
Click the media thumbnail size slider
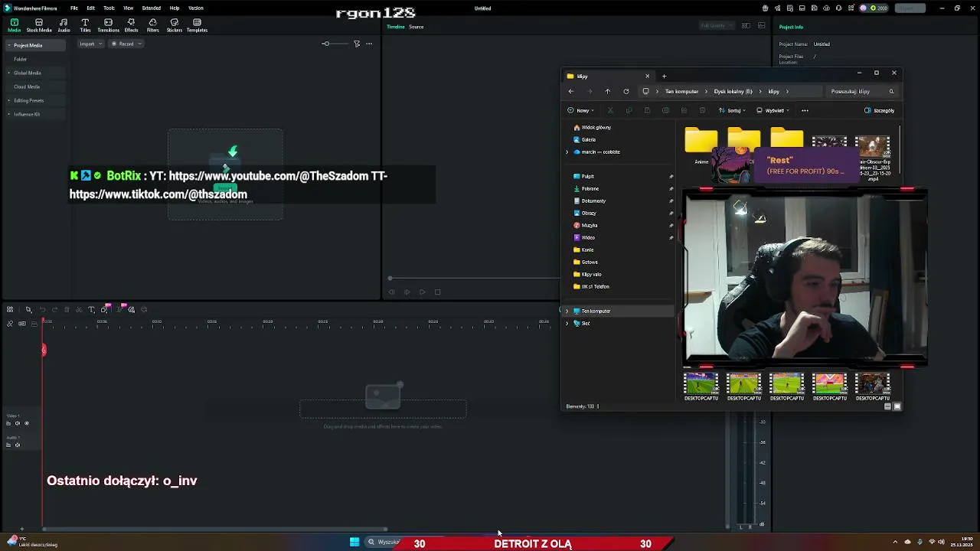click(335, 44)
